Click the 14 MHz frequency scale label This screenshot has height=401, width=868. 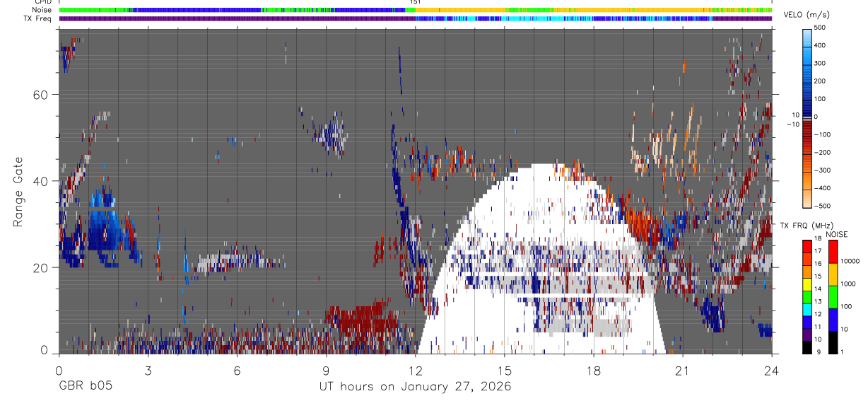818,289
